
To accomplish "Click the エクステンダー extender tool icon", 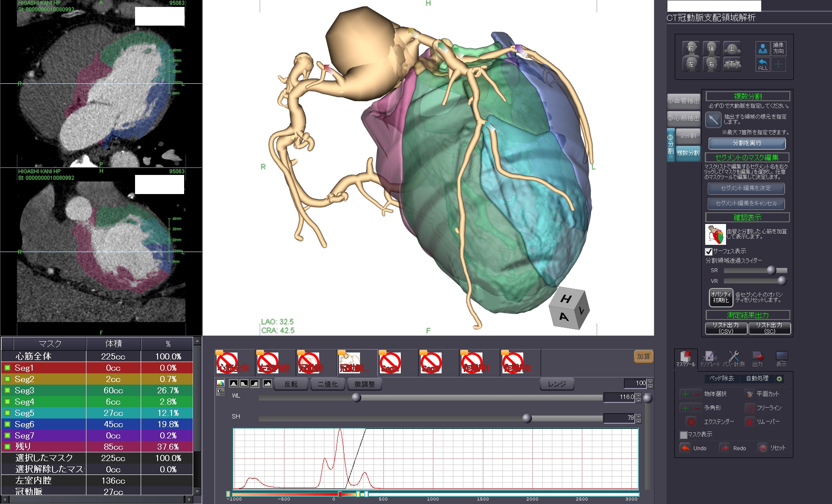I will click(x=690, y=422).
